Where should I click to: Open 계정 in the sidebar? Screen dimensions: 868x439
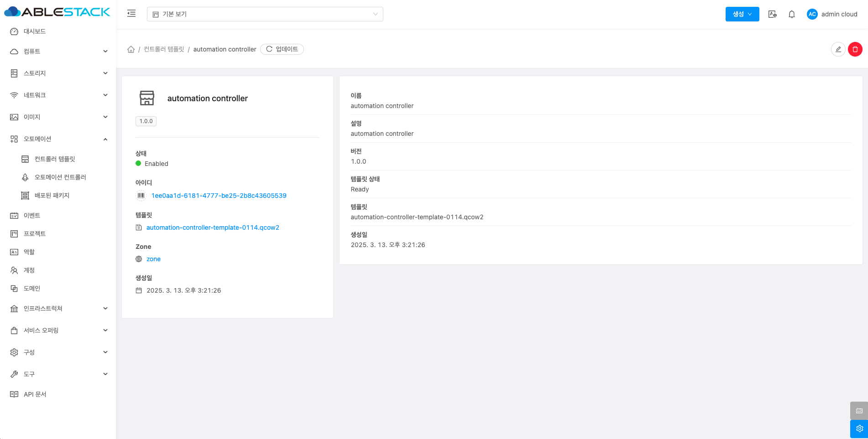click(x=58, y=270)
